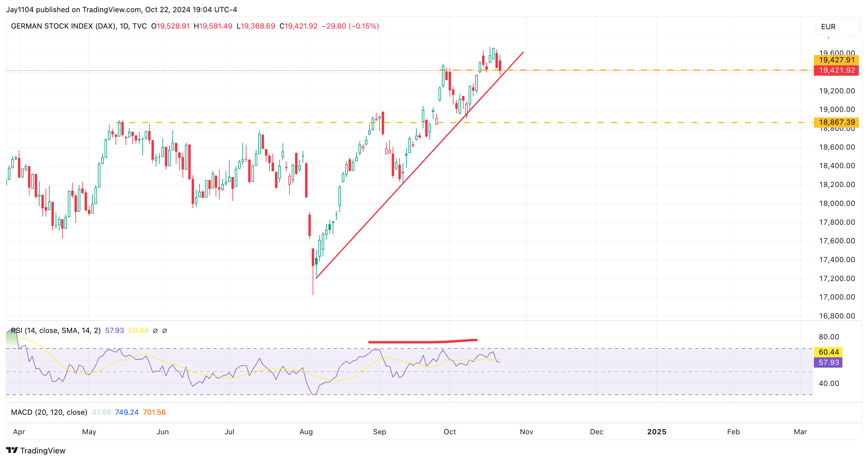The image size is (868, 461).
Task: Click the 18,000.00 price scale label
Action: (837, 203)
